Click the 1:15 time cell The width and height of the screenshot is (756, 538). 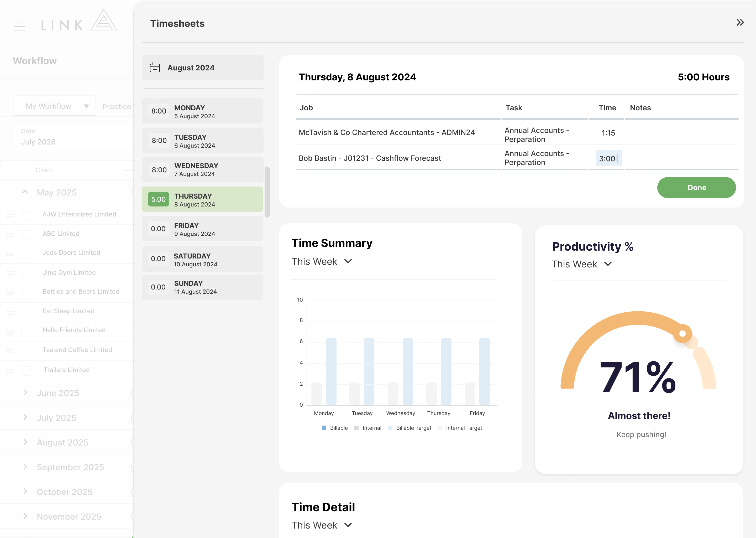(x=608, y=133)
